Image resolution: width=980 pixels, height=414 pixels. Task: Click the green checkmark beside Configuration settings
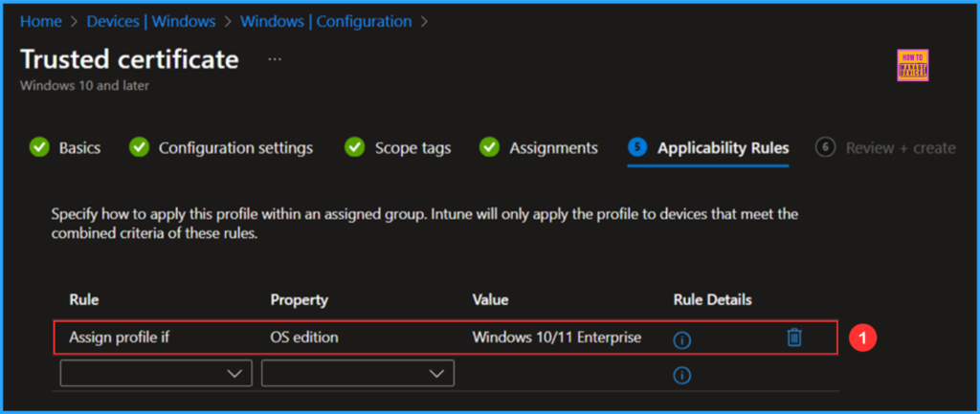tap(139, 148)
